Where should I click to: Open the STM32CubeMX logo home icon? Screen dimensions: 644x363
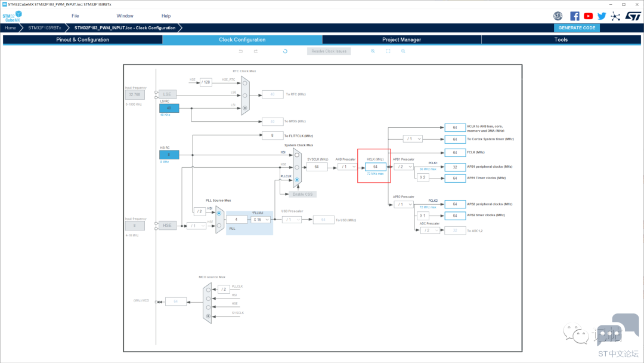[12, 17]
